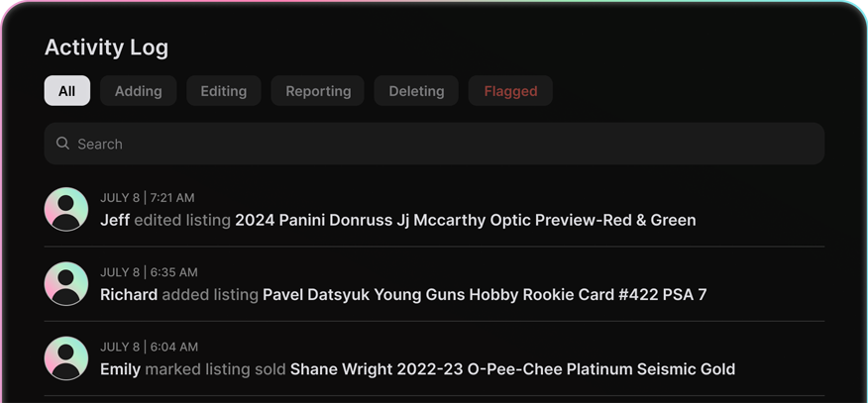Focus the Search input field
This screenshot has height=403, width=868.
pos(446,144)
